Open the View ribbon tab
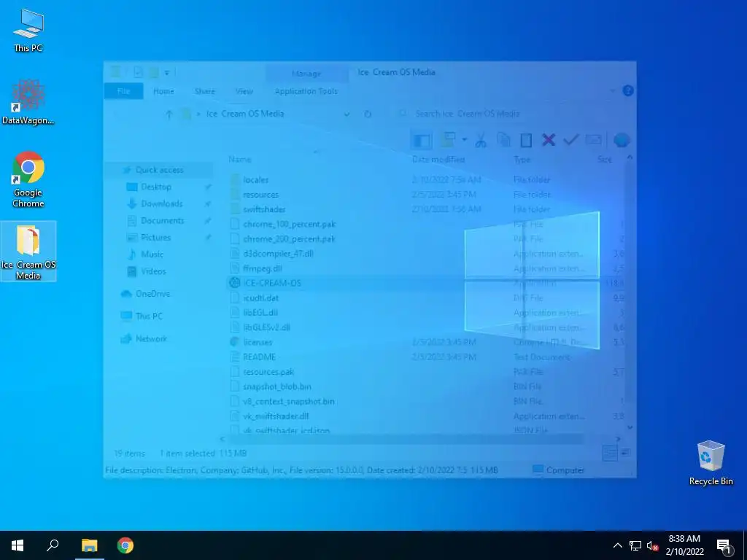 click(244, 91)
